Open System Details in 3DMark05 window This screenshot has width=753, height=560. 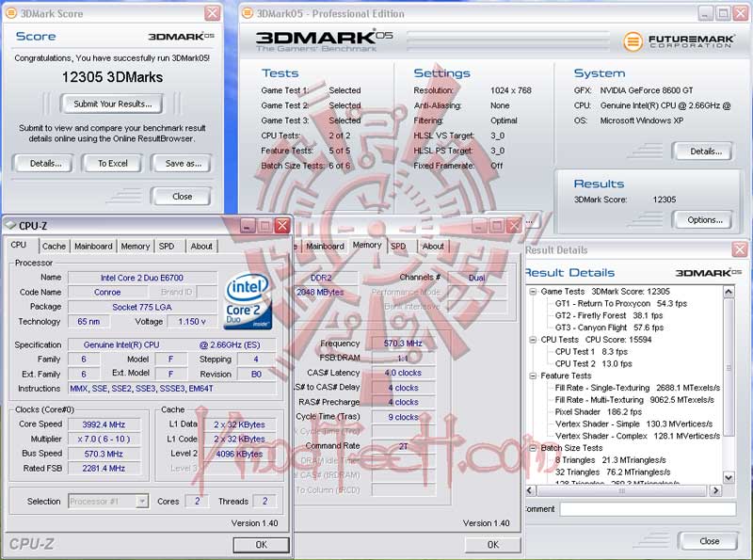click(x=704, y=152)
